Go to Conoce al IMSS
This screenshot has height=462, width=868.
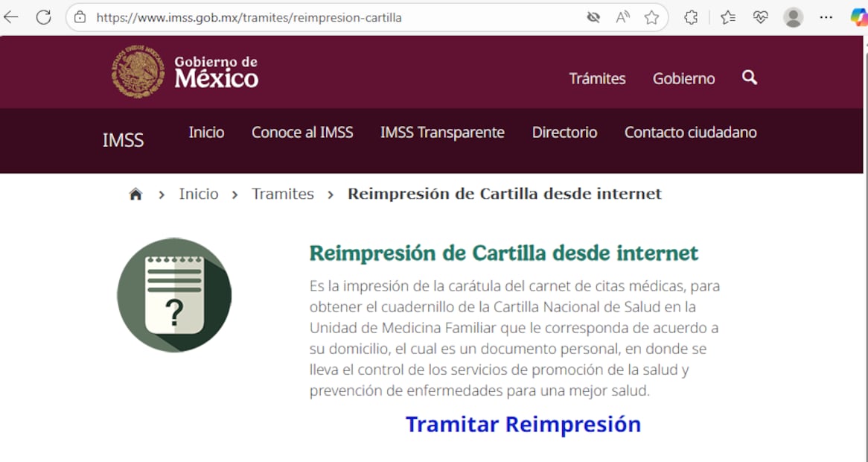302,132
